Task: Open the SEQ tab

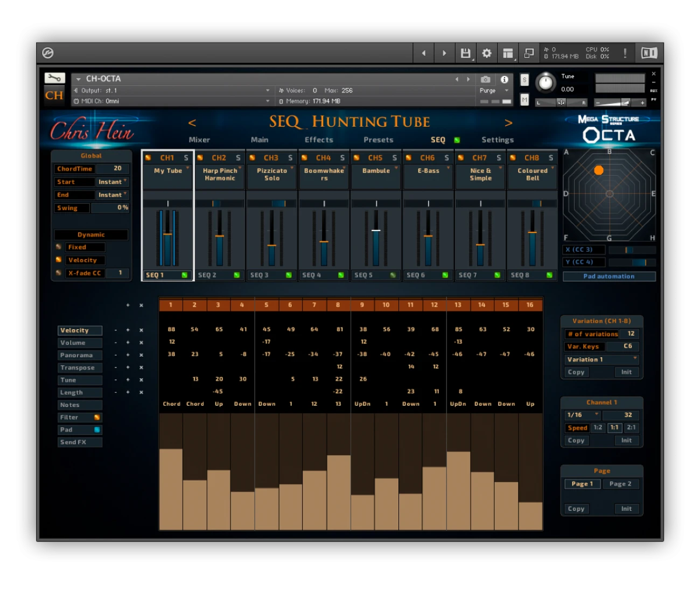Action: pyautogui.click(x=438, y=140)
